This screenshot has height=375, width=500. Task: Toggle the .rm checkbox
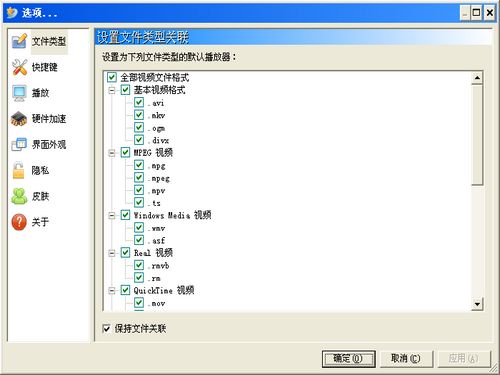click(139, 278)
